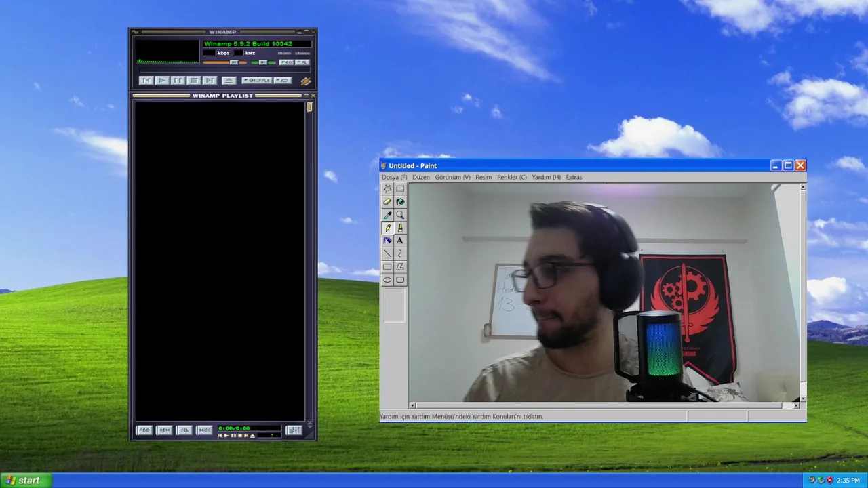Screen dimensions: 868x488
Task: Click the playlist 0:00/0:00 time display
Action: 249,428
